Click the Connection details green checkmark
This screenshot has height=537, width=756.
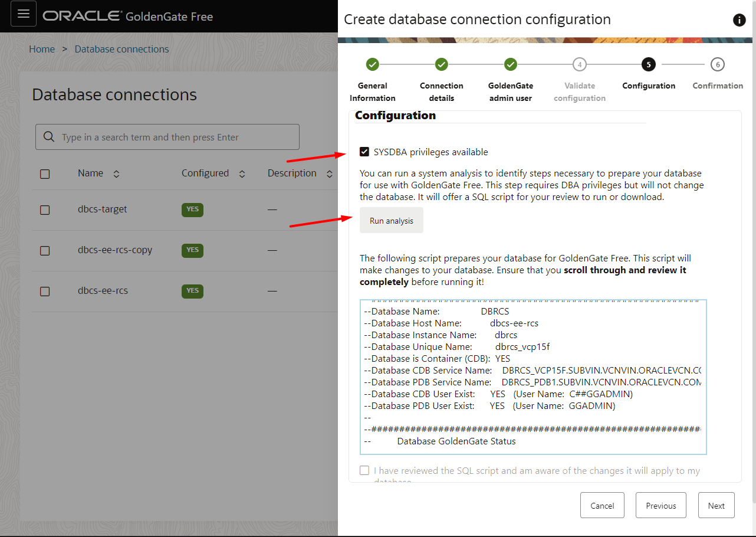(441, 64)
